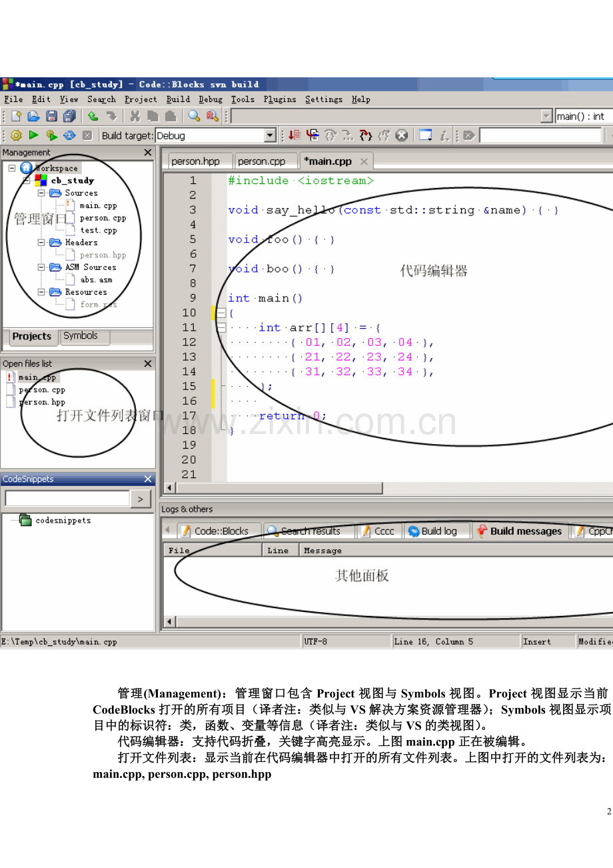
Task: Collapse the ASM Sources folder
Action: [41, 267]
